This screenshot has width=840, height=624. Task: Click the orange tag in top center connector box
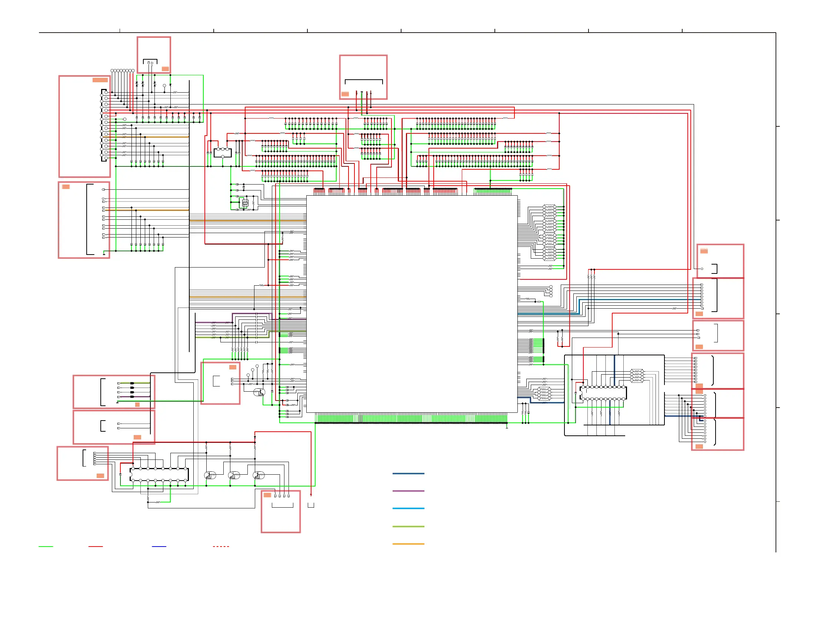pos(345,94)
